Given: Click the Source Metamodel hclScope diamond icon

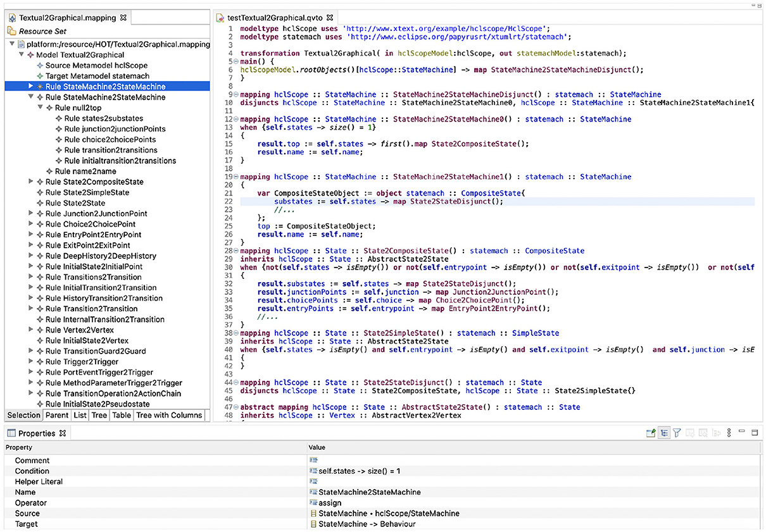Looking at the screenshot, I should click(39, 66).
